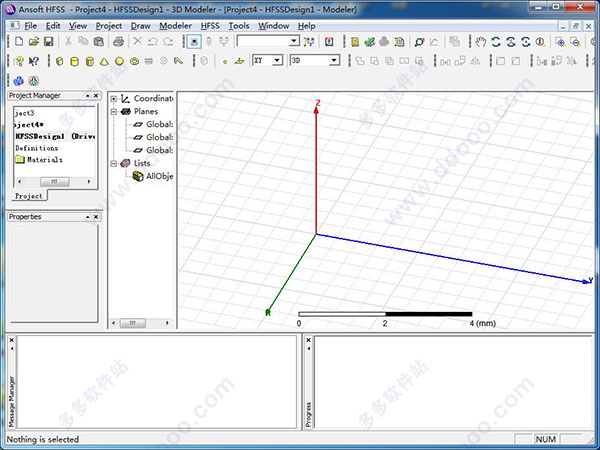Screen dimensions: 600x450
Task: Select Definitions in Project Manager tree
Action: 37,148
